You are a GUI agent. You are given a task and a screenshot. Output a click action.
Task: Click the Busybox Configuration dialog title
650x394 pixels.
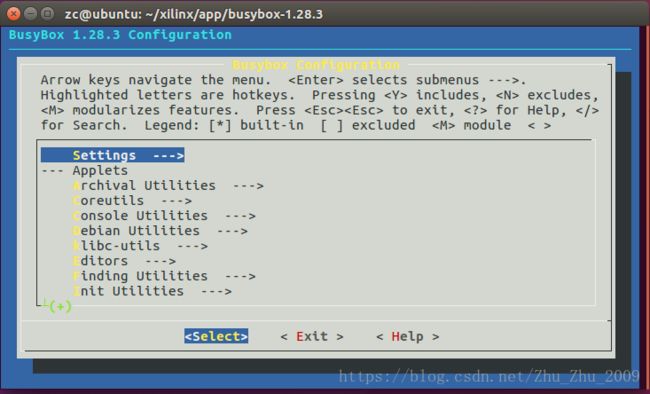click(x=316, y=65)
